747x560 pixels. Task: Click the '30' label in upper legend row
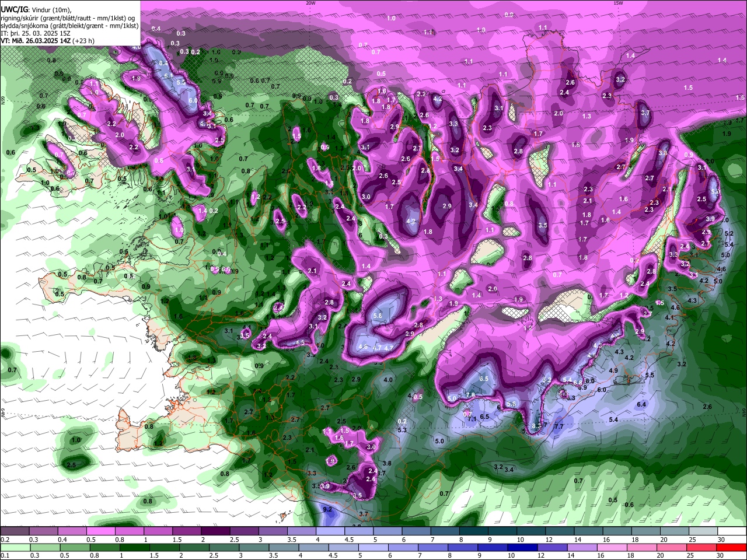point(721,540)
